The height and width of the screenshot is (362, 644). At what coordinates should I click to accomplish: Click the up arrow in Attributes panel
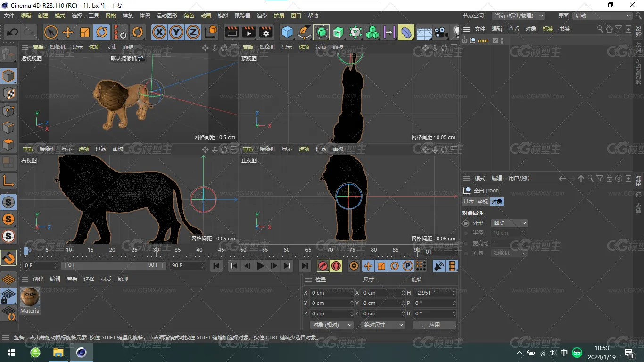click(581, 179)
